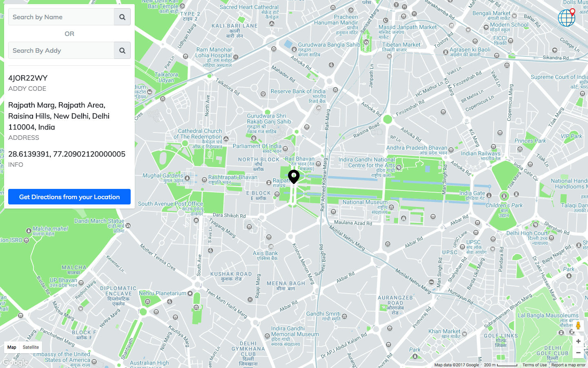Image resolution: width=588 pixels, height=368 pixels.
Task: Click the Nehru Planetarium marker icon
Action: (x=190, y=293)
